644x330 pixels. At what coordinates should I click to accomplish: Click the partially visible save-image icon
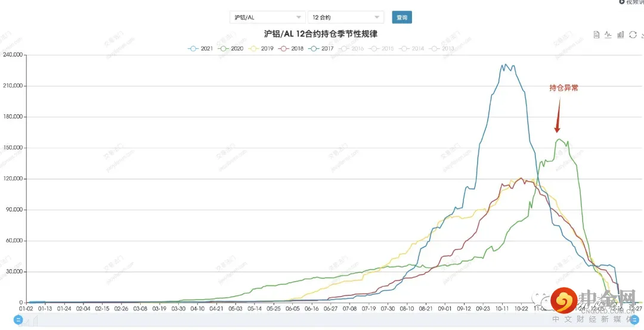point(642,35)
